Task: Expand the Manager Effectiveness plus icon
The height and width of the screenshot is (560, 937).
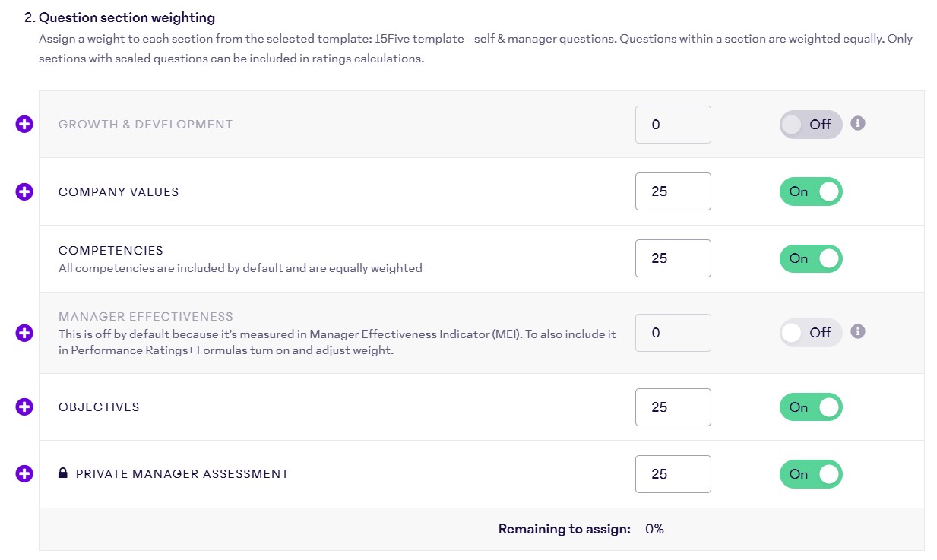Action: click(x=24, y=333)
